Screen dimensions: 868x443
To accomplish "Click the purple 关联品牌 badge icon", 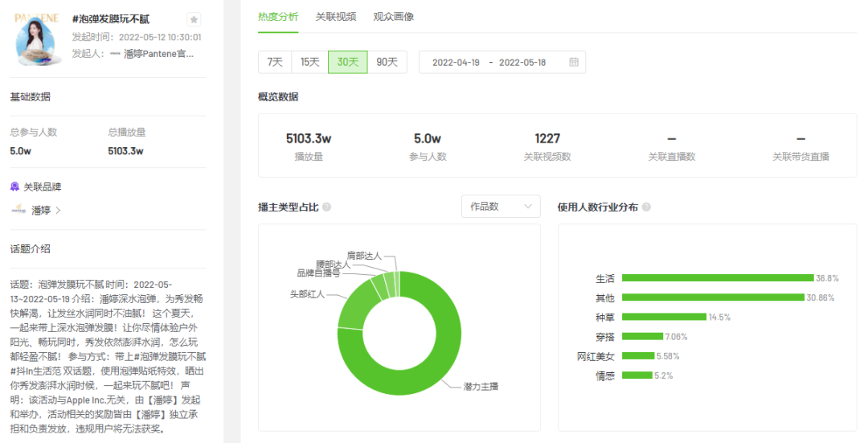I will coord(15,187).
